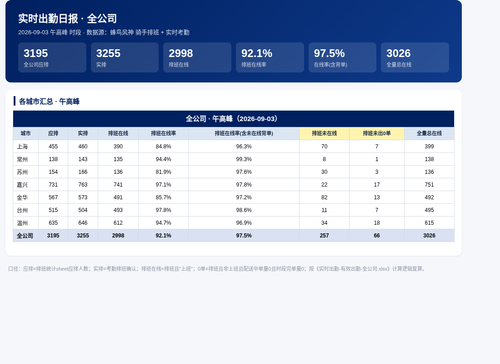Viewport: 500px width, 364px height.
Task: Click 18 in the 温州 row
Action: pos(377,223)
